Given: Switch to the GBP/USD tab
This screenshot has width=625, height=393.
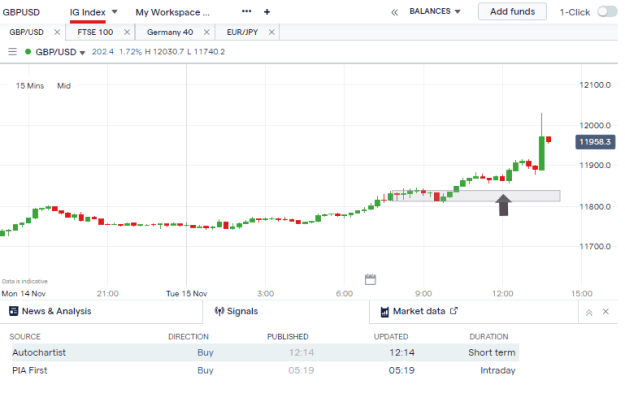Looking at the screenshot, I should point(26,32).
